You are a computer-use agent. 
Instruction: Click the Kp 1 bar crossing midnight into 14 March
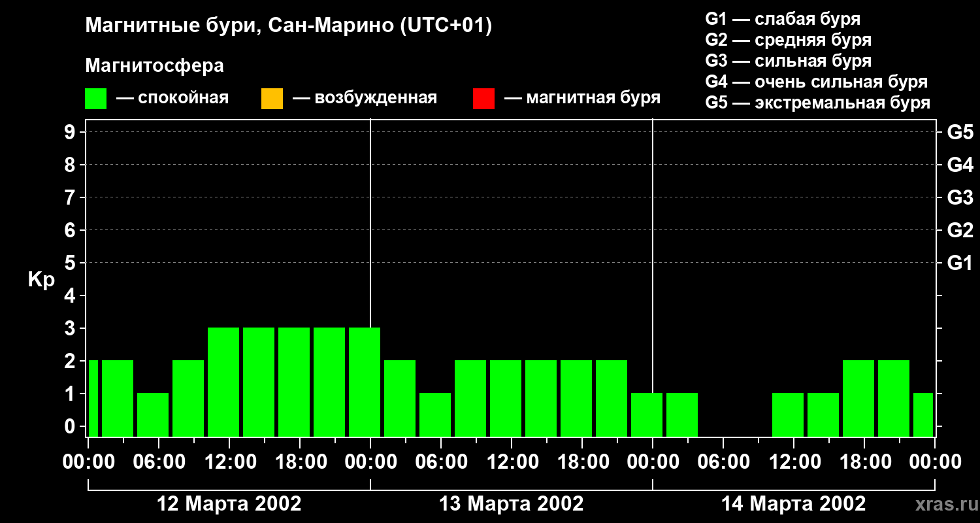[x=647, y=414]
